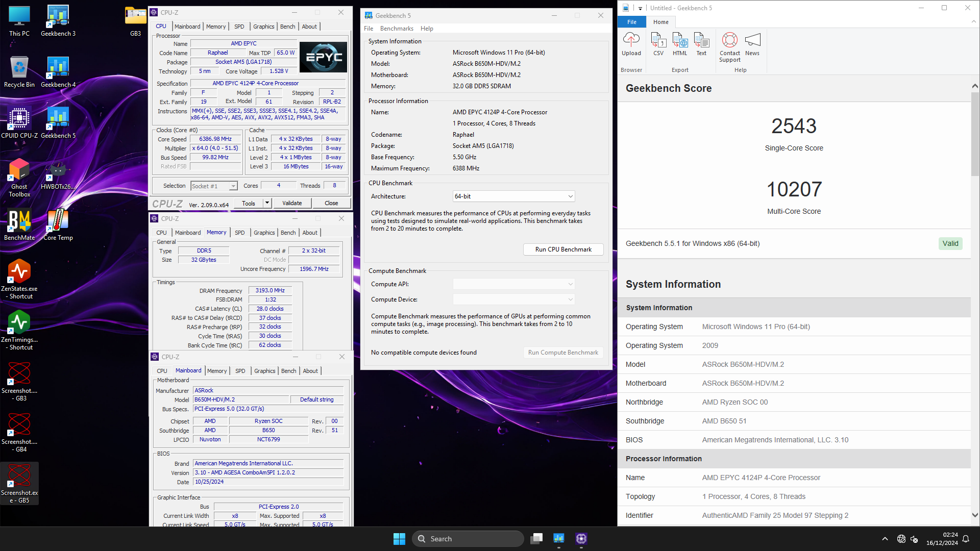980x551 pixels.
Task: Click scroll down arrow in results window
Action: pos(975,515)
